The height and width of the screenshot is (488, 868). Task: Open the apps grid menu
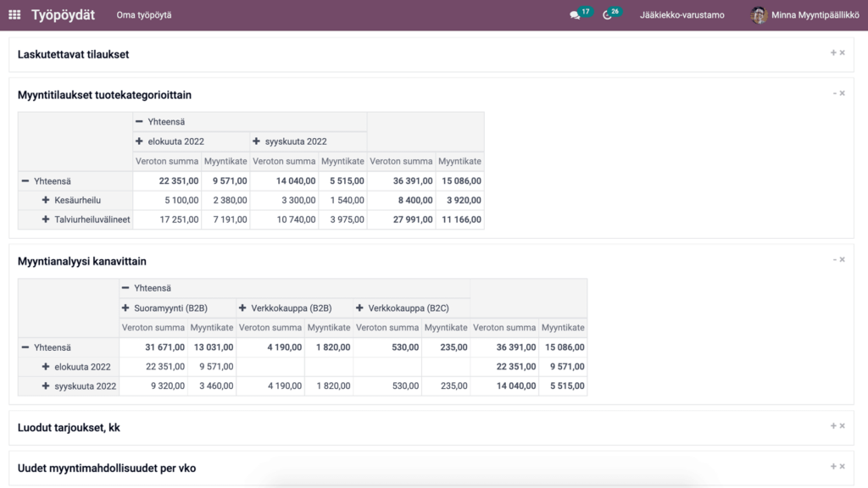coord(14,14)
